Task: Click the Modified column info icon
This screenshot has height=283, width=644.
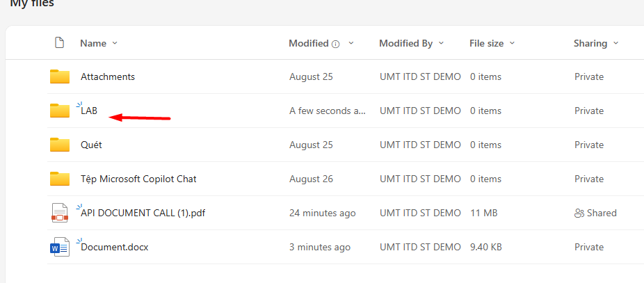Action: [336, 44]
